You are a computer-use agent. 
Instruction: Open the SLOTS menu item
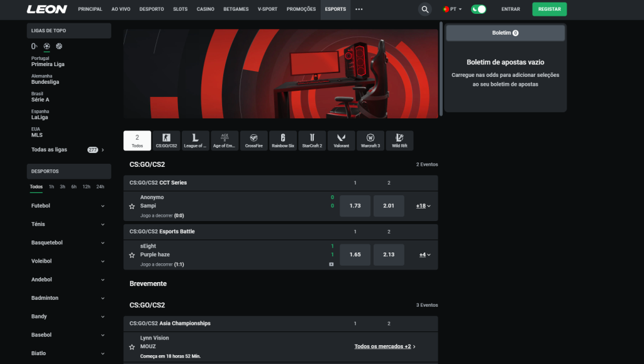[x=180, y=9]
